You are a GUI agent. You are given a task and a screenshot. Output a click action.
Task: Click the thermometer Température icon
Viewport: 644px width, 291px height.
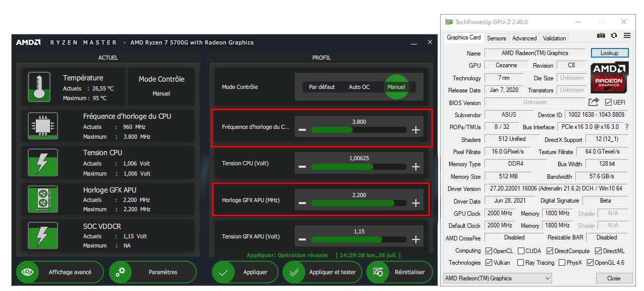pyautogui.click(x=39, y=86)
